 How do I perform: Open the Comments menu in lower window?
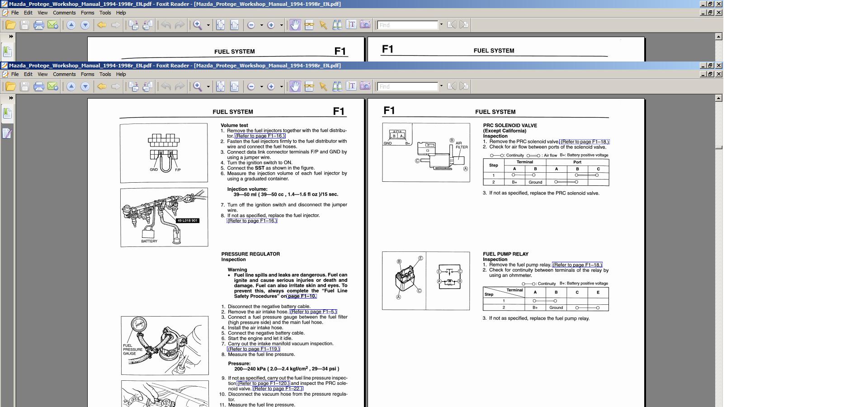click(x=64, y=74)
